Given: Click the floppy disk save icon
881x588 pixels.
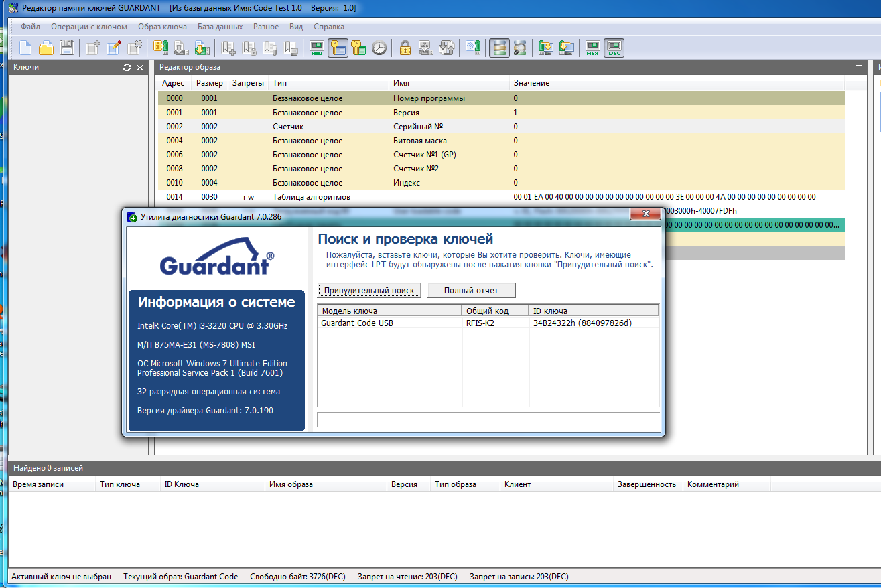Looking at the screenshot, I should tap(66, 48).
